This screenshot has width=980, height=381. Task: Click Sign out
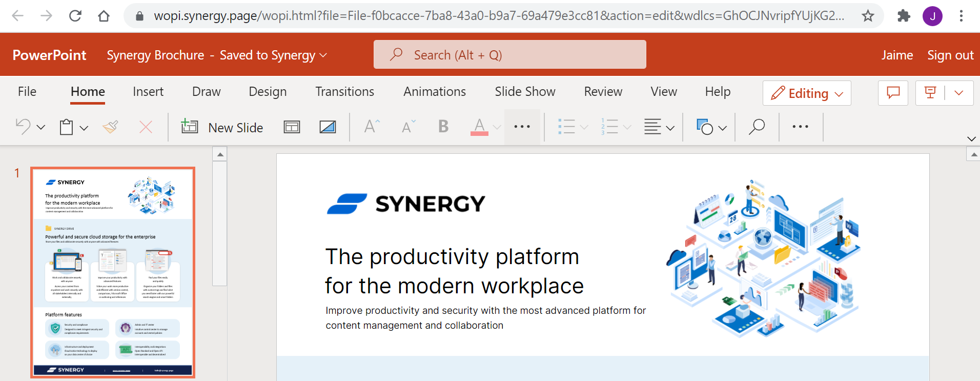(950, 55)
